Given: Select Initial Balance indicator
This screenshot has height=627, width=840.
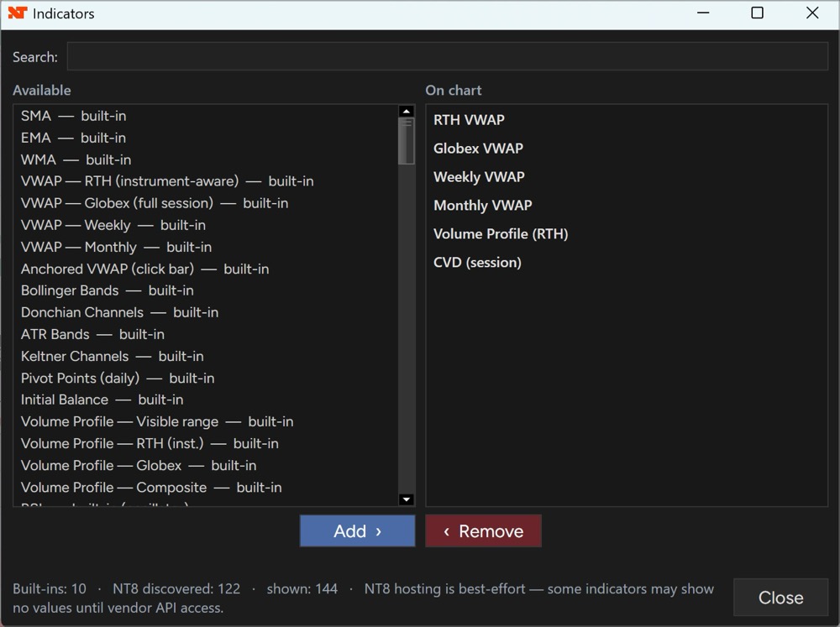Looking at the screenshot, I should pyautogui.click(x=206, y=400).
